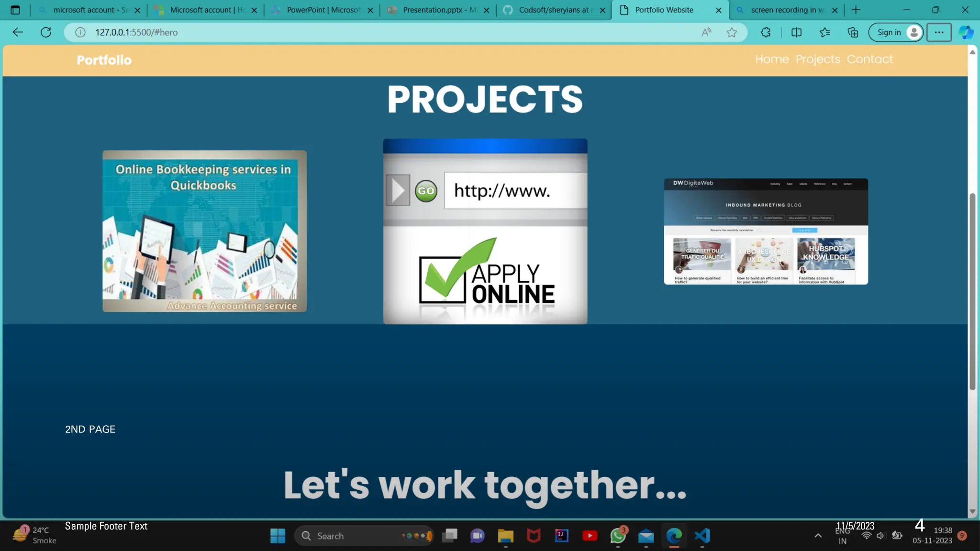
Task: Open the tab actions menu button
Action: point(15,10)
